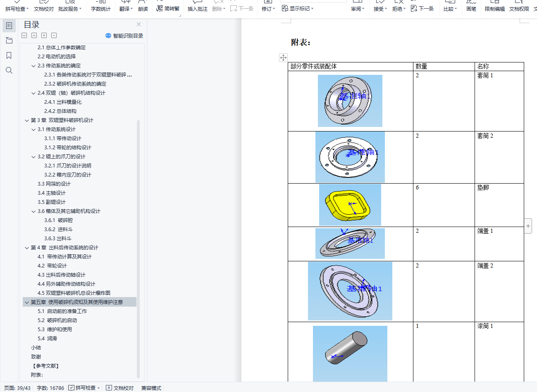
Task: Collapse the 第 3 章 outline chapter
Action: pos(27,120)
